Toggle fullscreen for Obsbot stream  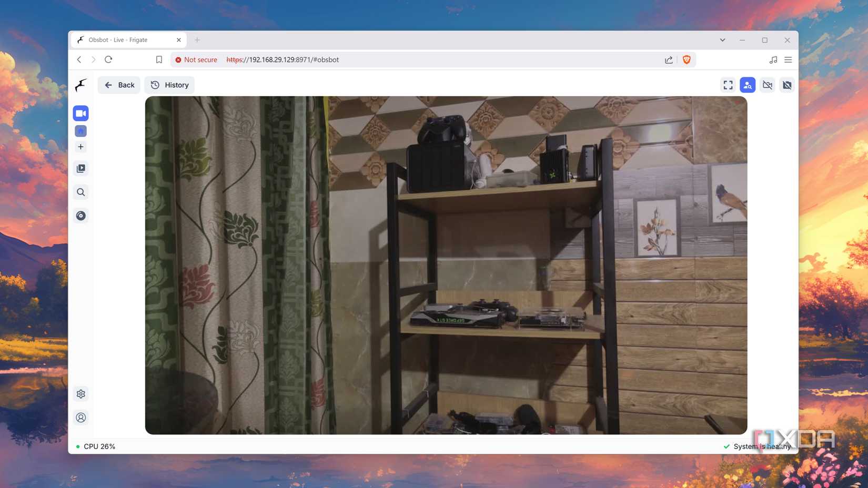728,85
